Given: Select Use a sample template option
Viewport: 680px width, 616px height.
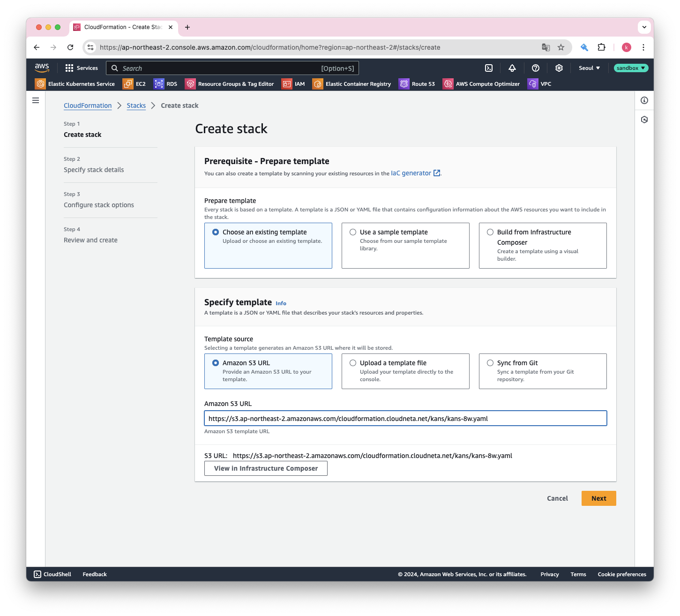Looking at the screenshot, I should click(405, 246).
